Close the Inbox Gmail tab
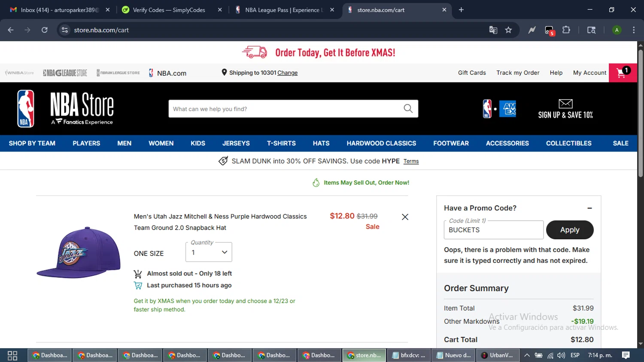The image size is (644, 362). (x=108, y=10)
